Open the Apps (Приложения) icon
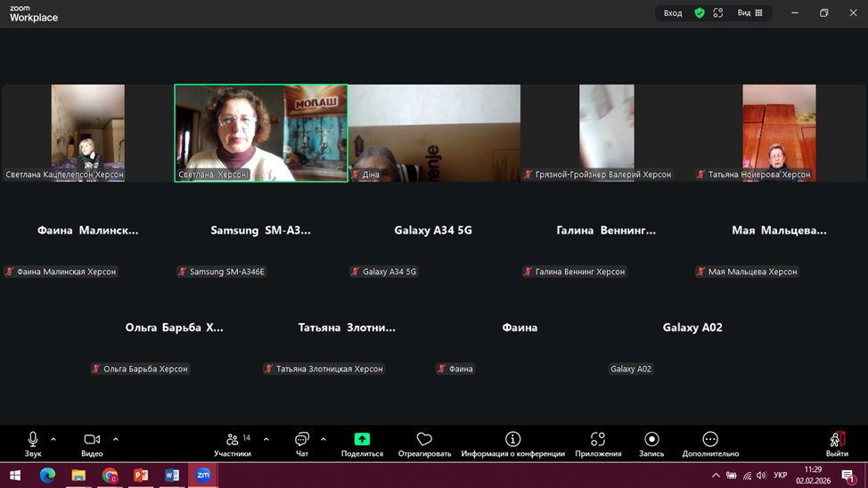This screenshot has height=488, width=868. pos(598,439)
